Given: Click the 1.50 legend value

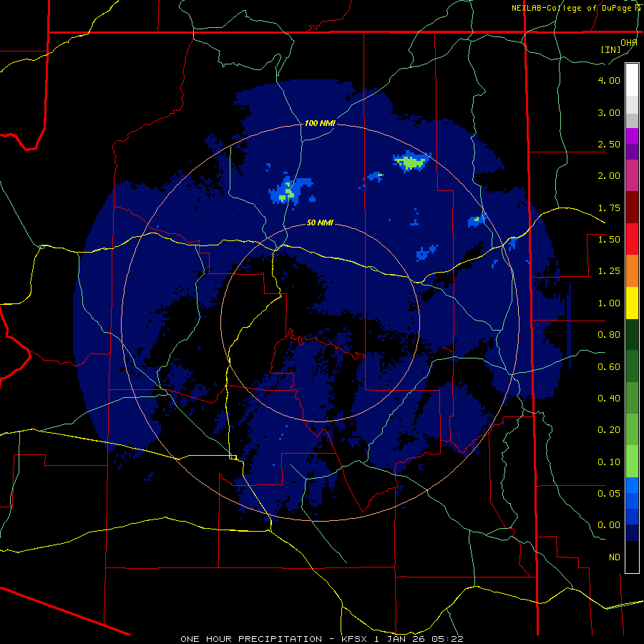Looking at the screenshot, I should [x=609, y=240].
